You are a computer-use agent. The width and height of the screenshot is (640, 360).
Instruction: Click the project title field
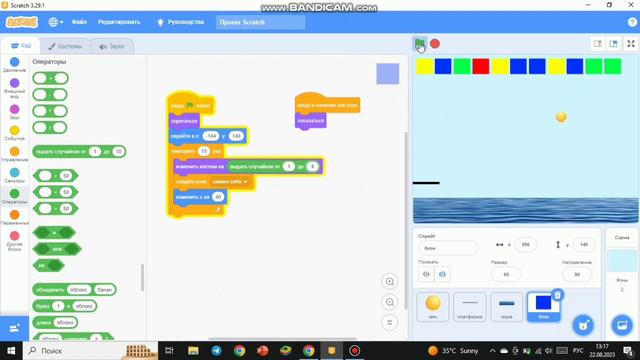[260, 22]
